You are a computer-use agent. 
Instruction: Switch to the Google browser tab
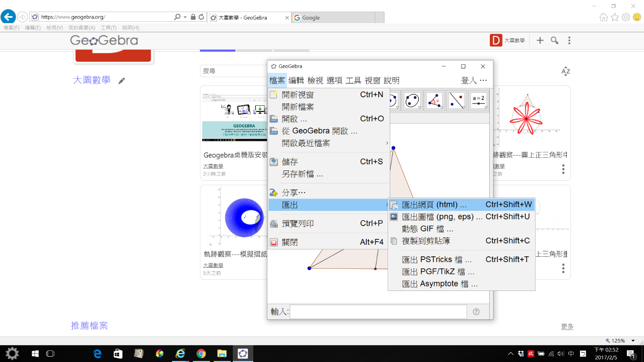(x=333, y=18)
